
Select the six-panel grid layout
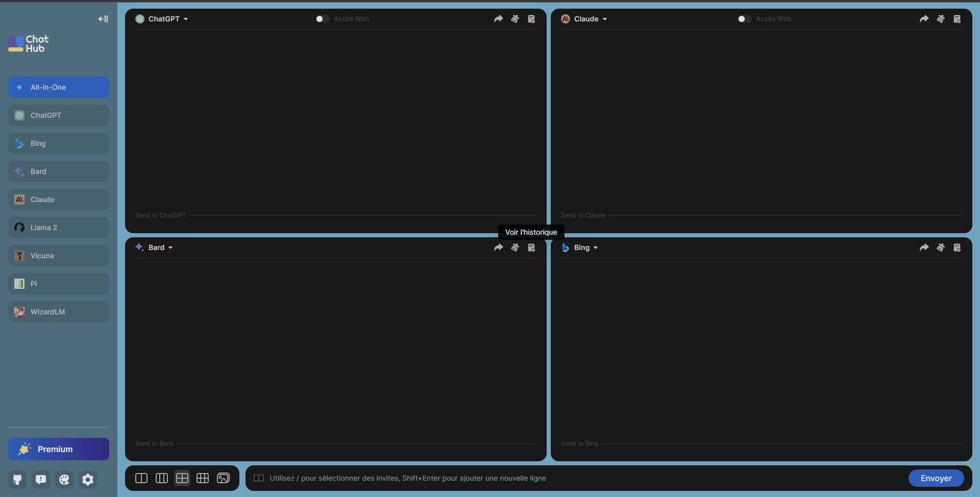coord(203,478)
